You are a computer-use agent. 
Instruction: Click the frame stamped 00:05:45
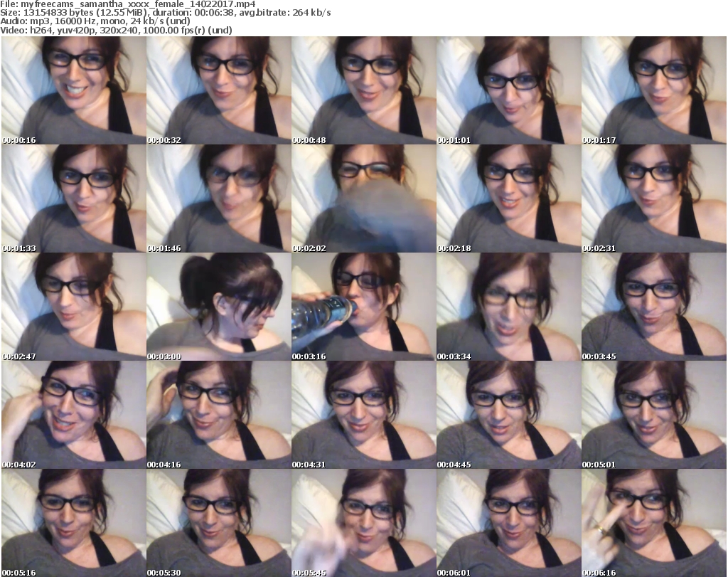coord(363,523)
